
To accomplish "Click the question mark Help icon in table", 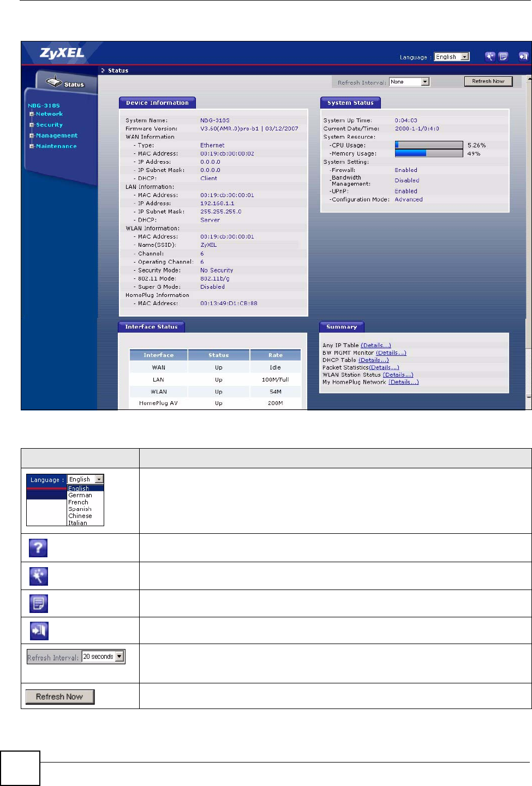I will tap(38, 547).
